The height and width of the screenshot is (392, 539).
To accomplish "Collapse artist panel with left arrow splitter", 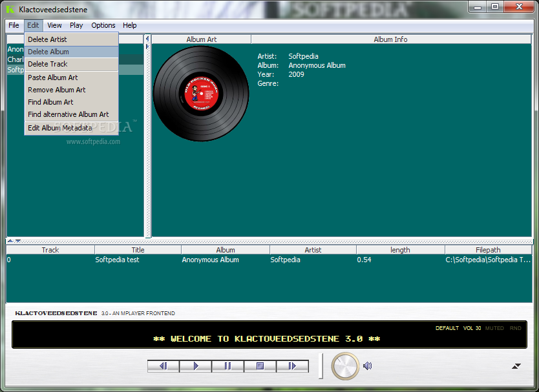I will tap(147, 39).
